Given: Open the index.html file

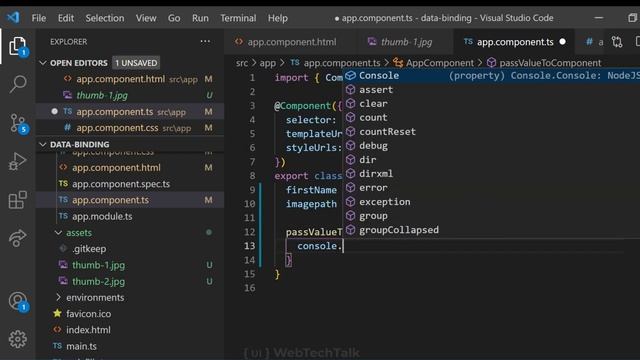Looking at the screenshot, I should [130, 330].
